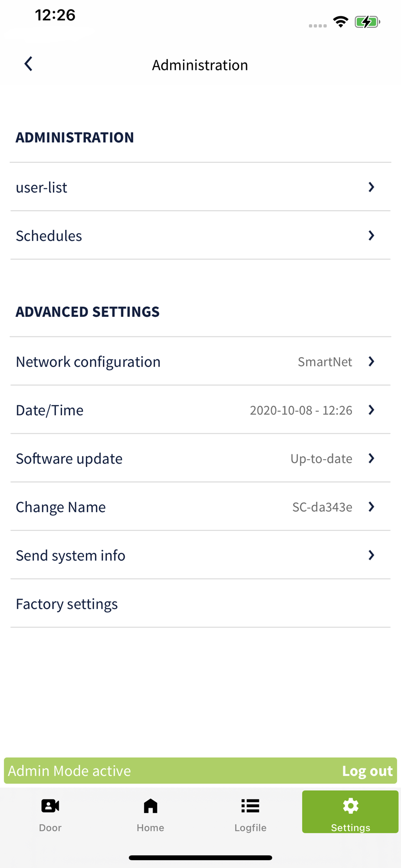Expand the user-list chevron
The image size is (401, 868).
point(371,187)
